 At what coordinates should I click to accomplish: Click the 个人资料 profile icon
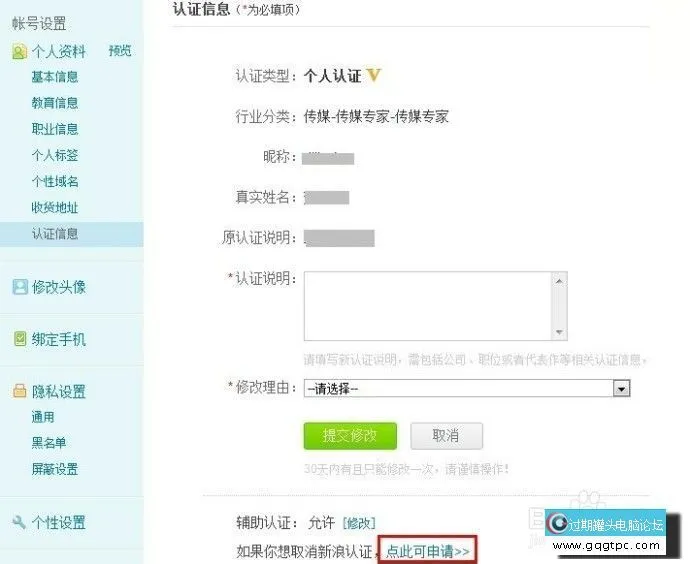coord(19,52)
